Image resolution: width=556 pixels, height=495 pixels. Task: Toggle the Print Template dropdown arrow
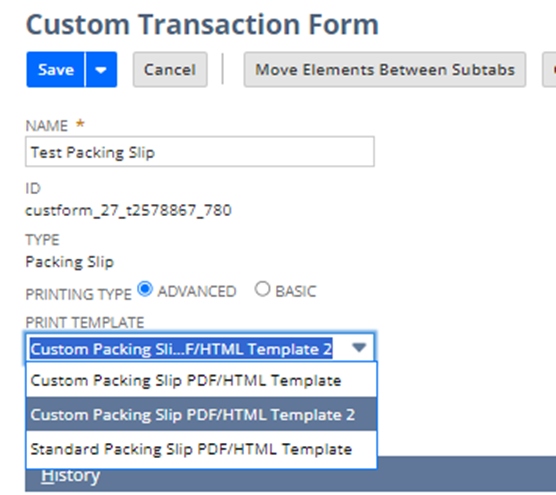click(359, 347)
